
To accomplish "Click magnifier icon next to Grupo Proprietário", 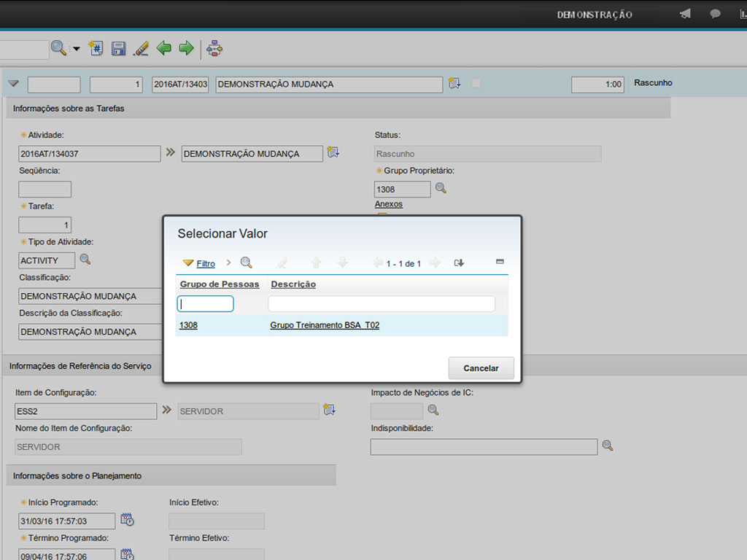I will (441, 188).
